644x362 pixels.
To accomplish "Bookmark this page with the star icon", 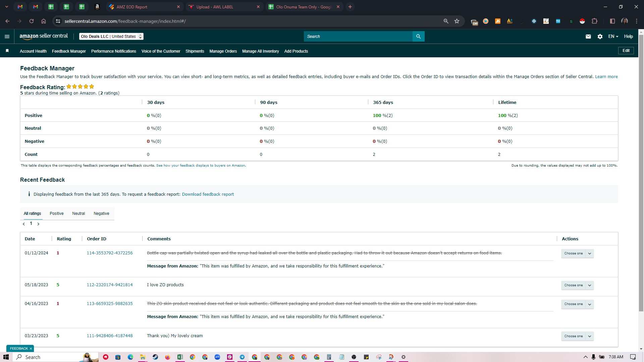I will (x=457, y=21).
